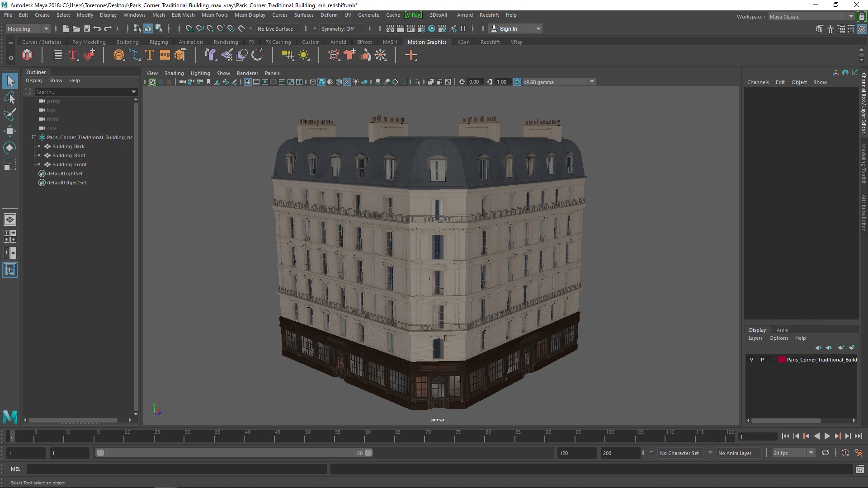Open the Mesh Tools menu
868x488 pixels.
213,14
